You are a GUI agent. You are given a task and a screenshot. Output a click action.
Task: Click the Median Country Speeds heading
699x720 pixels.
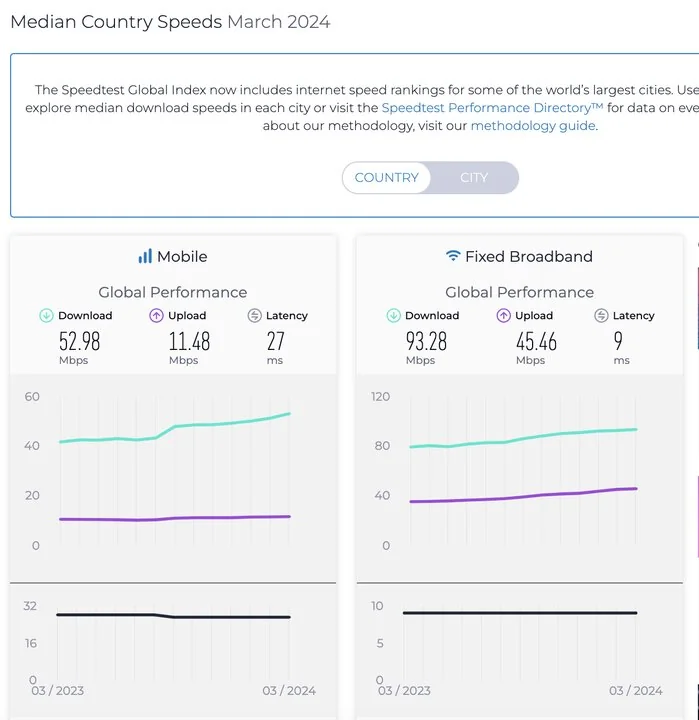[x=115, y=21]
